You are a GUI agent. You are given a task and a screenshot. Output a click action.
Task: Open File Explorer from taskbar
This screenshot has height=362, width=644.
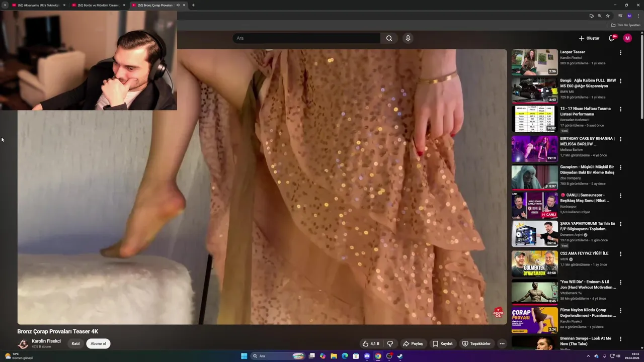click(x=334, y=356)
